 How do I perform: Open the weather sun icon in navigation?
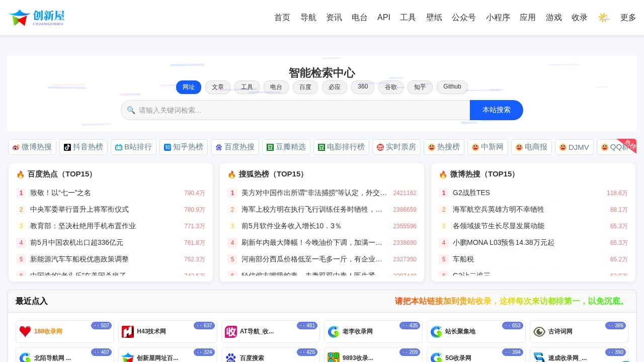(x=604, y=18)
